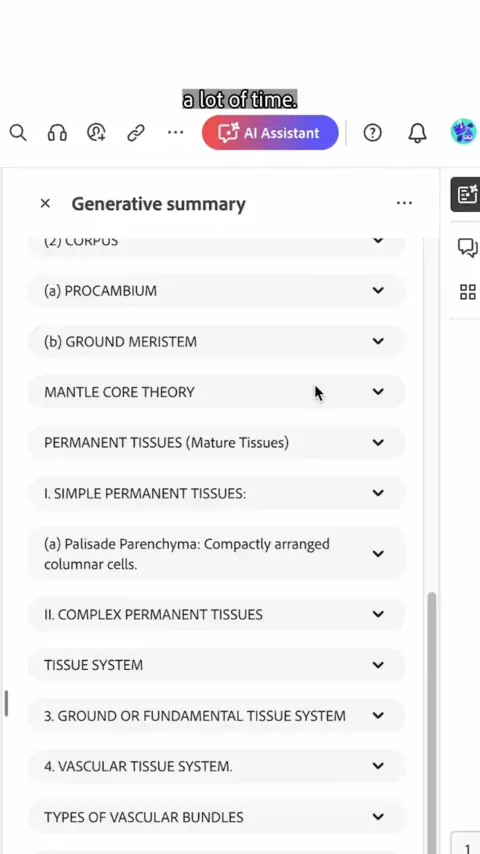The height and width of the screenshot is (854, 480).
Task: Expand the (a) PROCAMBIUM section chevron
Action: [x=378, y=290]
